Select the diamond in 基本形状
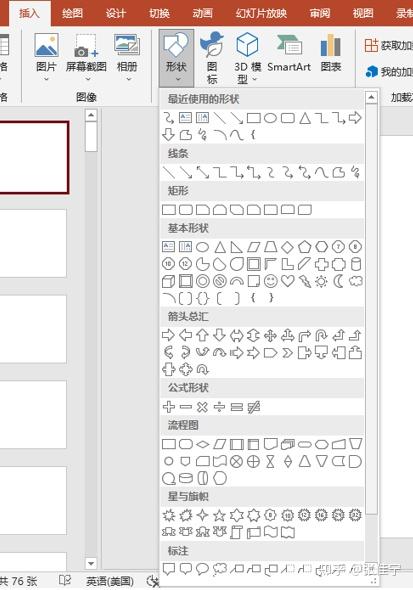This screenshot has width=413, height=590. pos(287,247)
